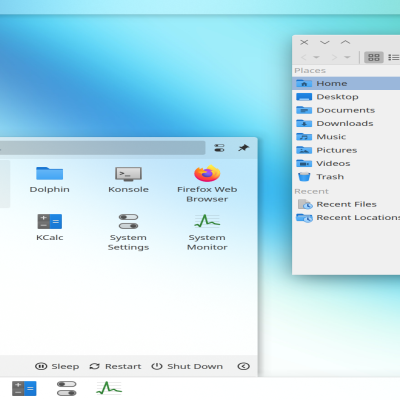Pin the application launcher open
The image size is (400, 400).
[243, 148]
